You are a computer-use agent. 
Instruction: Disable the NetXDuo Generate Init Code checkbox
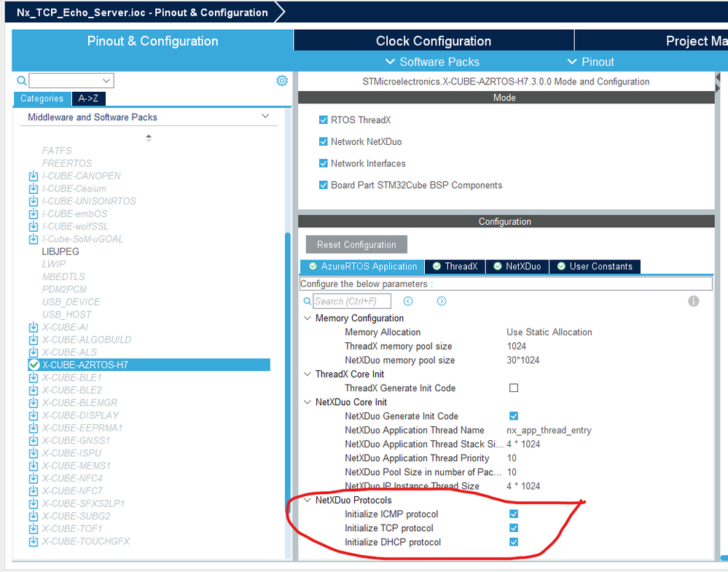point(514,416)
